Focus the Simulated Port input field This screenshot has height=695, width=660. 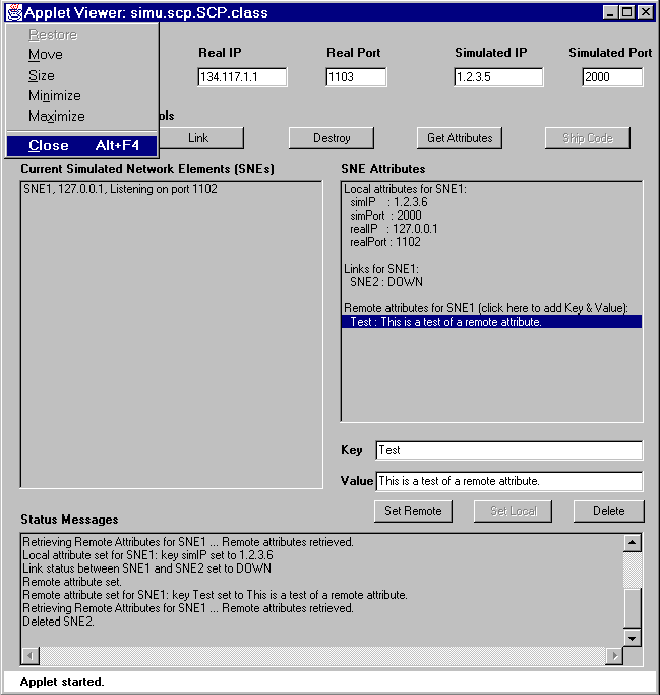click(613, 77)
